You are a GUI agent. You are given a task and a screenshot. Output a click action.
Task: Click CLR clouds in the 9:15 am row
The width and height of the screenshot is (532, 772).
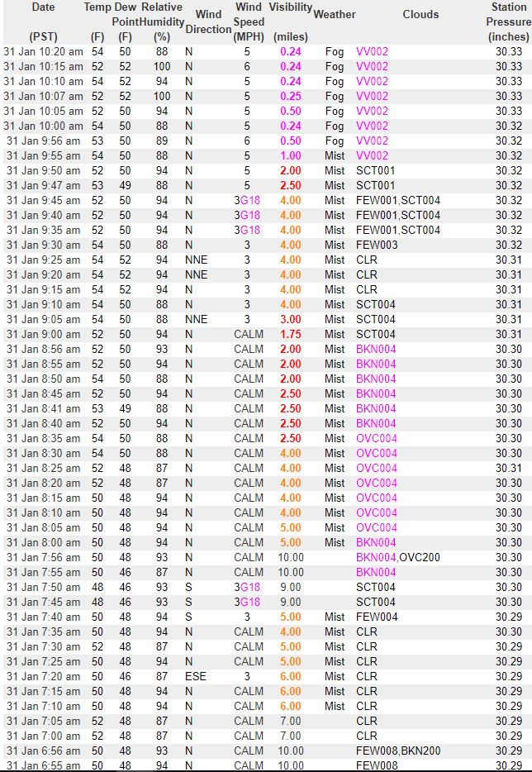click(x=367, y=289)
